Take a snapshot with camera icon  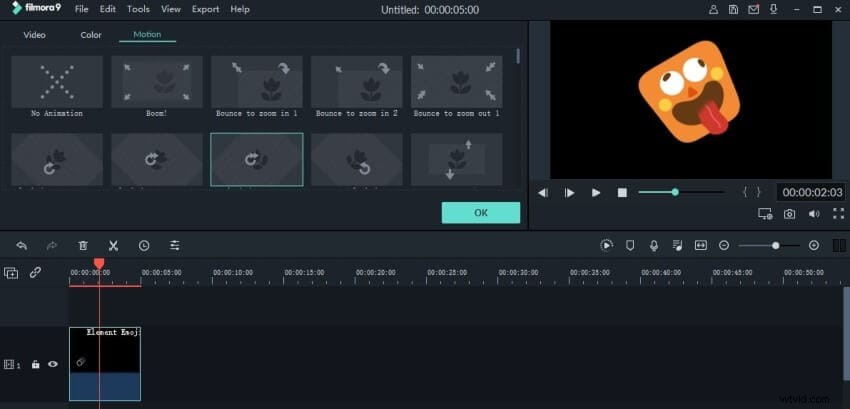point(789,214)
